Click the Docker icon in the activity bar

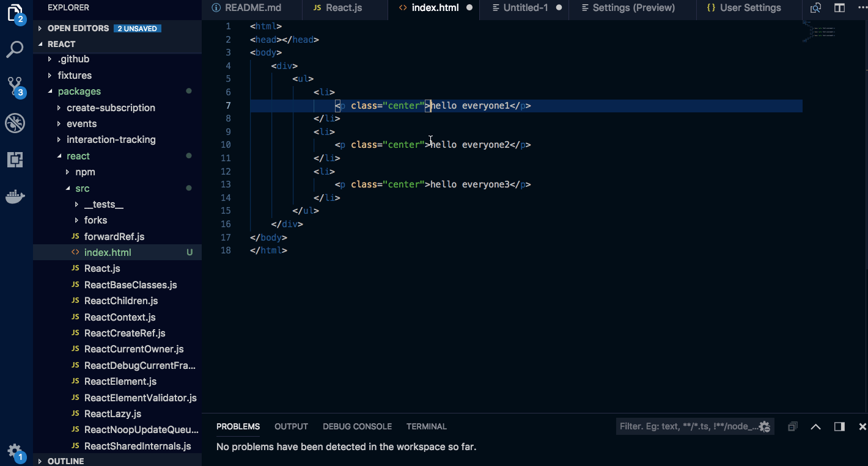15,196
